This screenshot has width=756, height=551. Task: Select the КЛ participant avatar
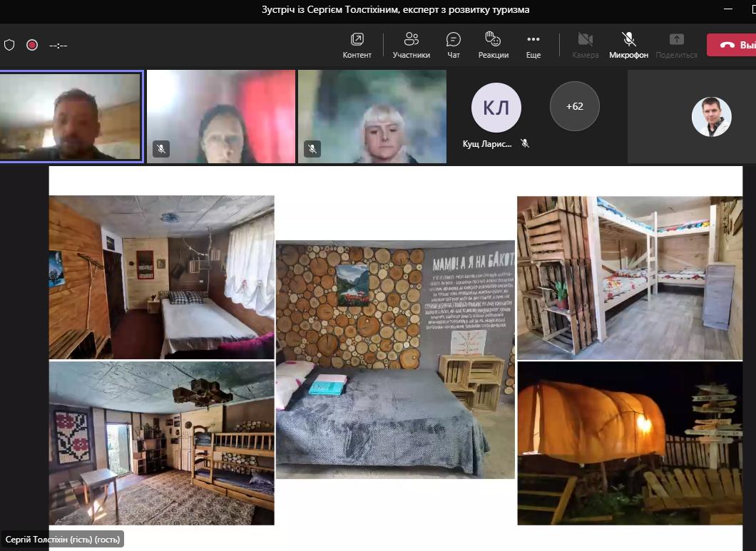(x=496, y=108)
